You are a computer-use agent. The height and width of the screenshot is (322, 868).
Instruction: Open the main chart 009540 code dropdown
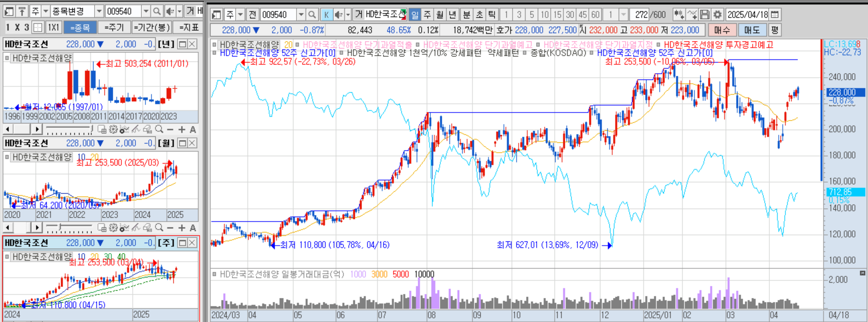301,15
